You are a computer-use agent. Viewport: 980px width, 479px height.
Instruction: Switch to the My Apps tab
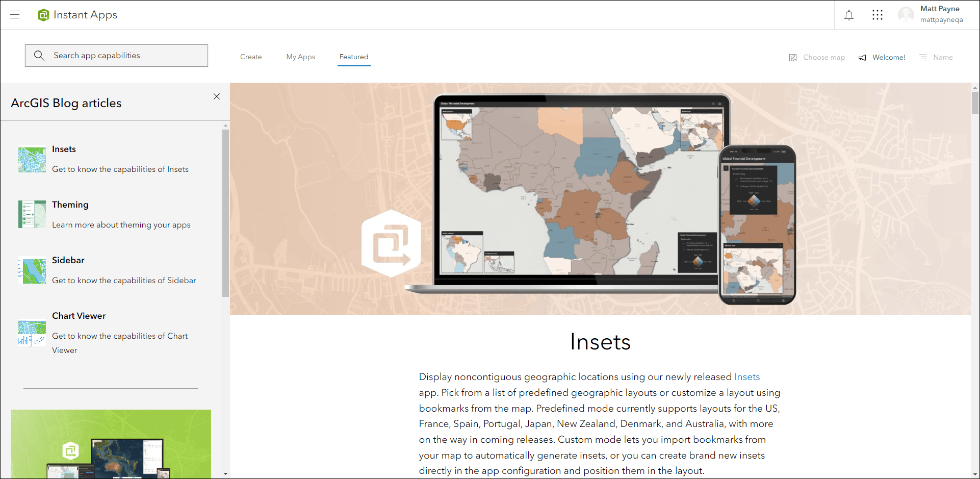301,57
